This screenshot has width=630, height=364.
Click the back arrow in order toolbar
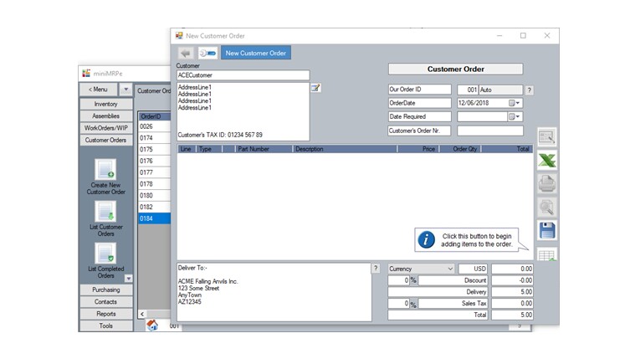pyautogui.click(x=186, y=53)
